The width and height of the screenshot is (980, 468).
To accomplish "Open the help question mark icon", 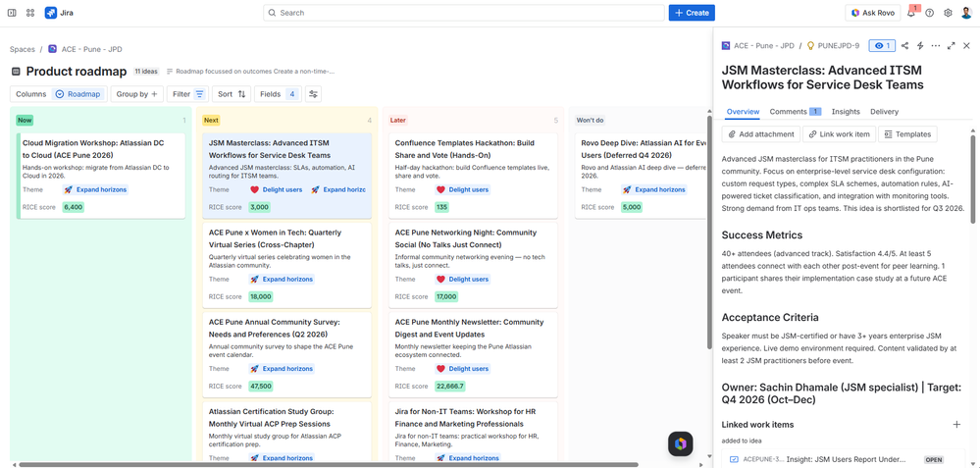I will point(929,13).
